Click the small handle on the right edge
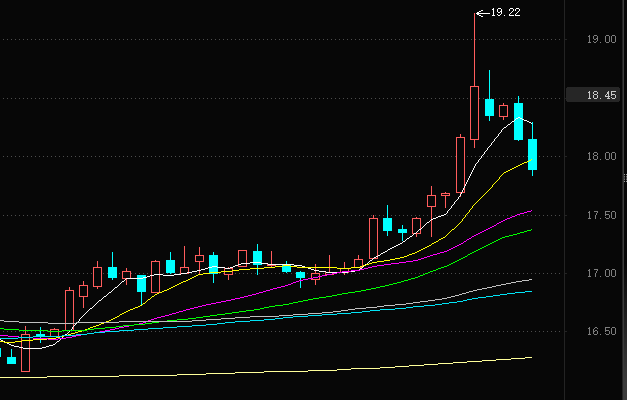Viewport: 627px width, 400px height. pos(625,178)
